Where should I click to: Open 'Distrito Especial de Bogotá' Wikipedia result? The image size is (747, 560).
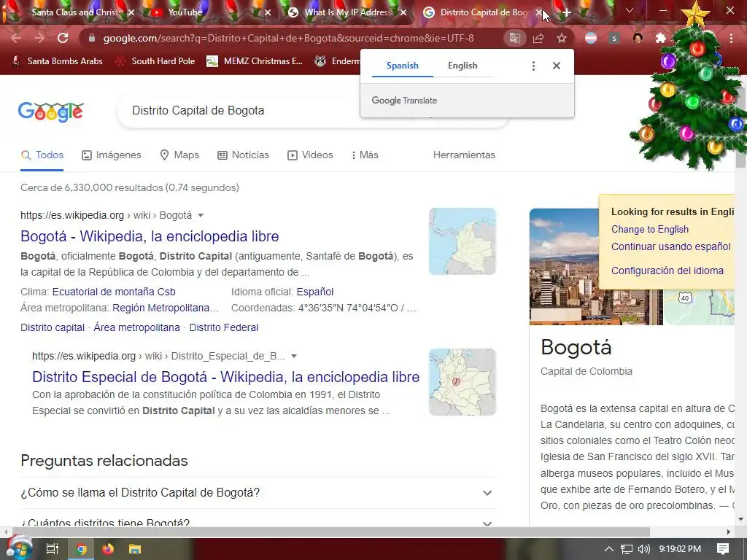(x=226, y=377)
